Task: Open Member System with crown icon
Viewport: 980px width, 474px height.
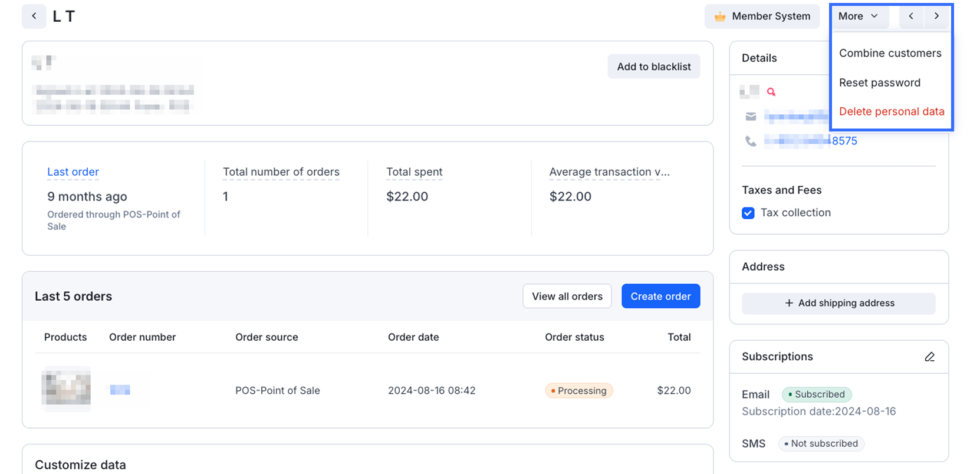Action: 762,17
